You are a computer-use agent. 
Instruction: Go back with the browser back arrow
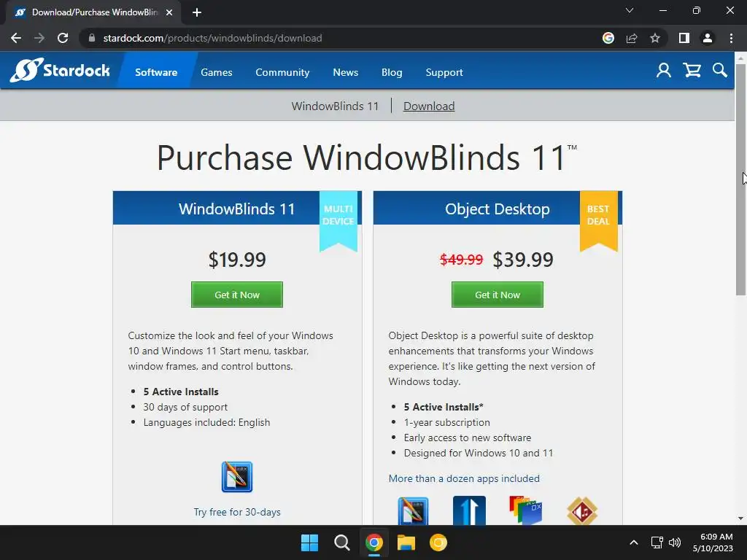[16, 38]
